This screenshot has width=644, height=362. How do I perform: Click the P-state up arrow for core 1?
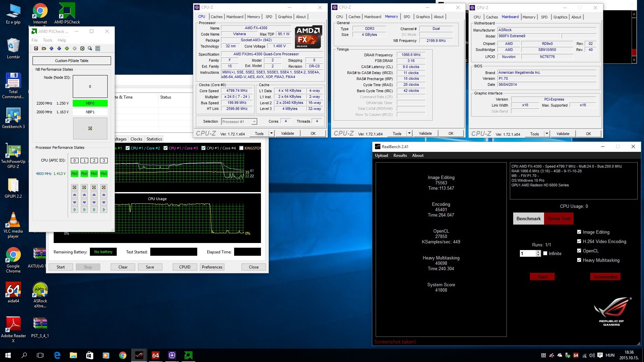[84, 195]
